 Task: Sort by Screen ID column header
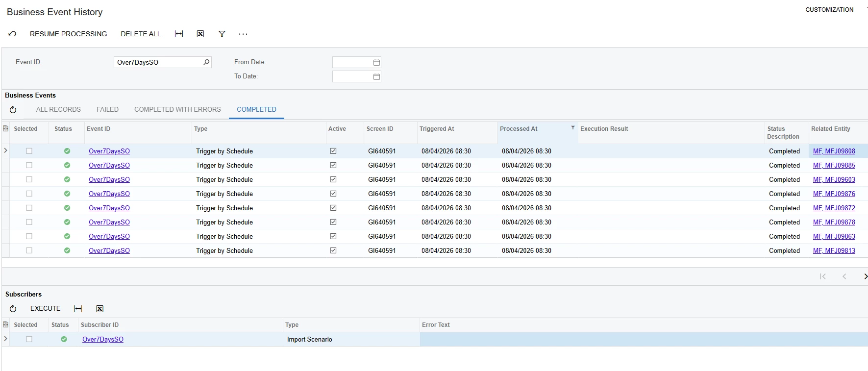[380, 129]
